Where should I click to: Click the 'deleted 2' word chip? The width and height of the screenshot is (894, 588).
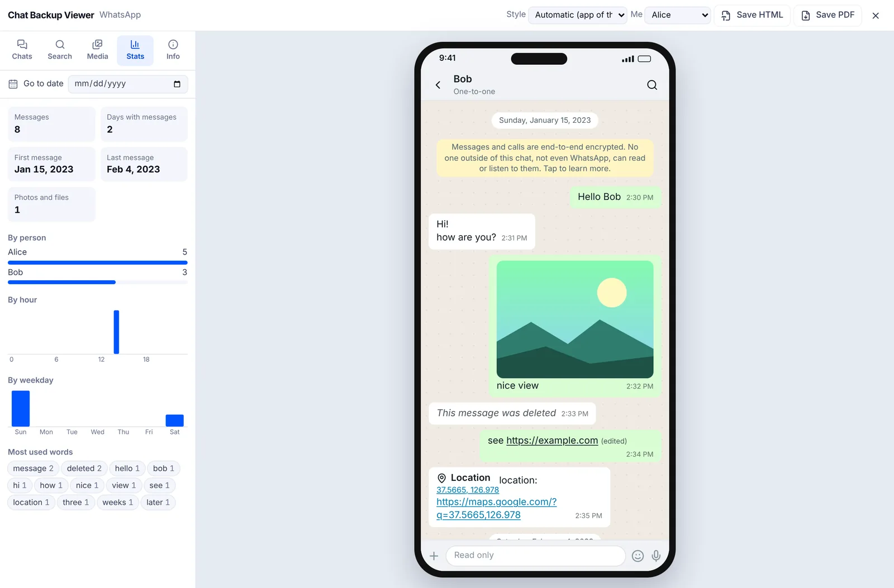(84, 469)
